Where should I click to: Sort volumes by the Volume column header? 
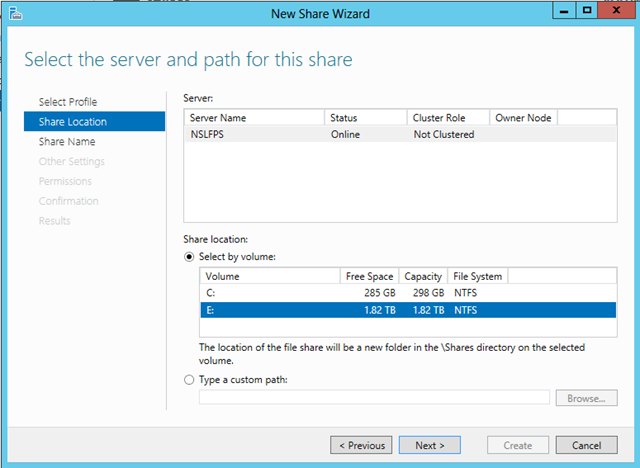pos(270,277)
